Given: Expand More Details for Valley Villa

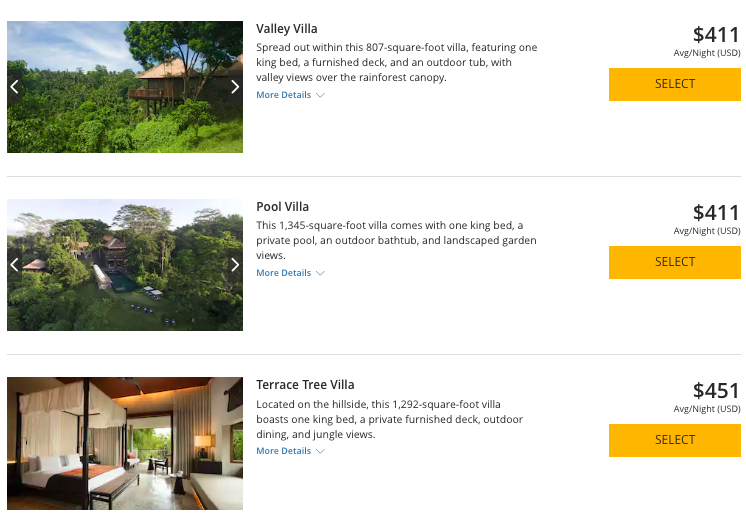Looking at the screenshot, I should pos(290,95).
